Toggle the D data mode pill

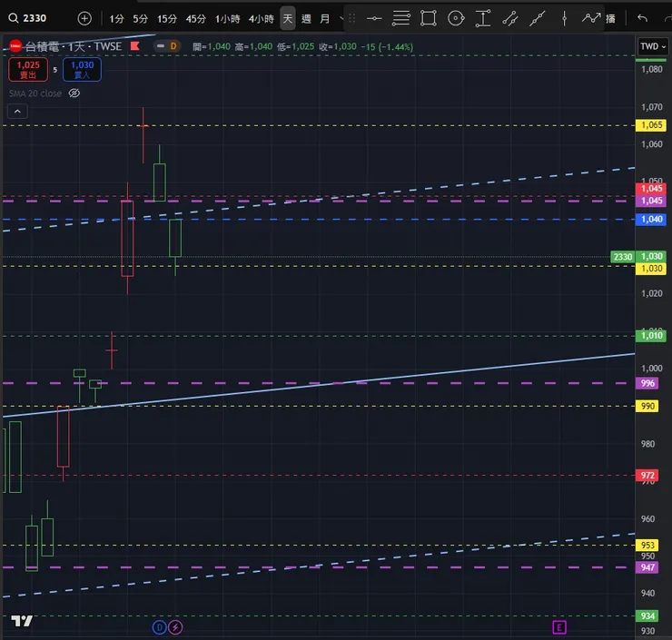(x=167, y=45)
